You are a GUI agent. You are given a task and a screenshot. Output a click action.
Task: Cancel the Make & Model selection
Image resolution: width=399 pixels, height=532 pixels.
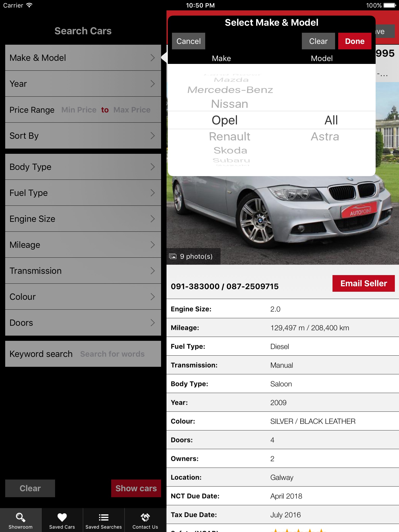coord(189,41)
